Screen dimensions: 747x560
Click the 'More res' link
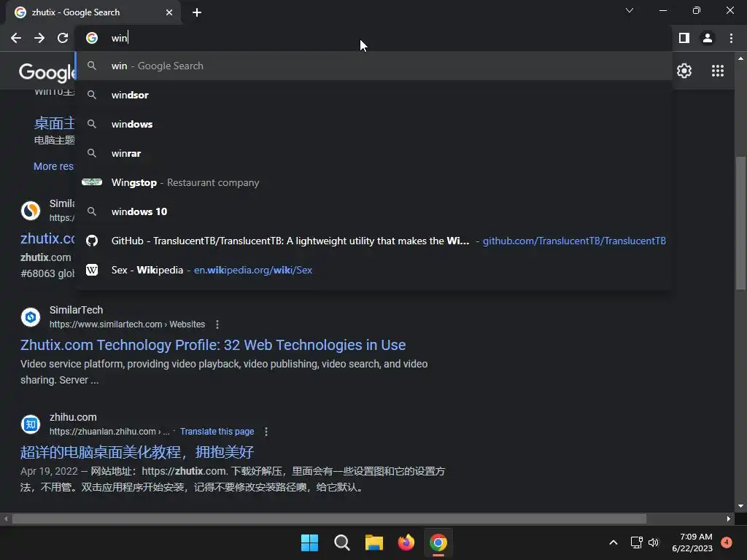click(x=53, y=166)
